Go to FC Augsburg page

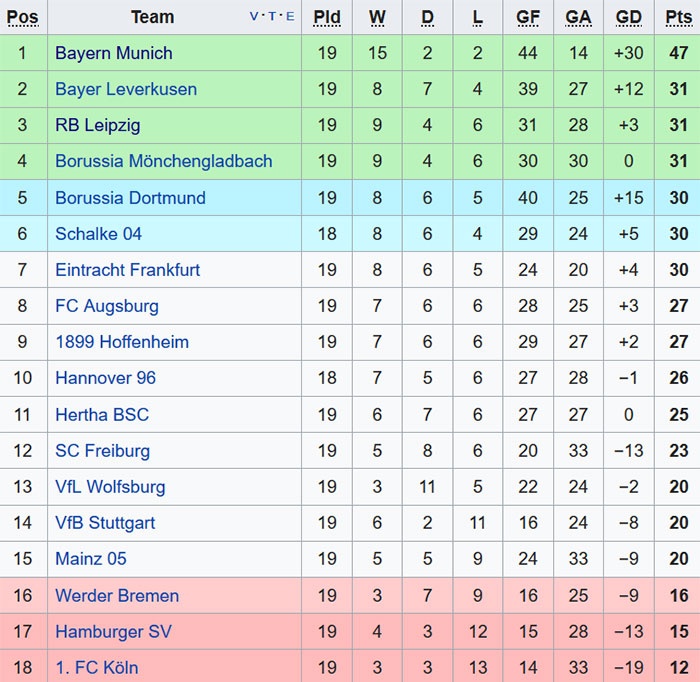(x=106, y=306)
